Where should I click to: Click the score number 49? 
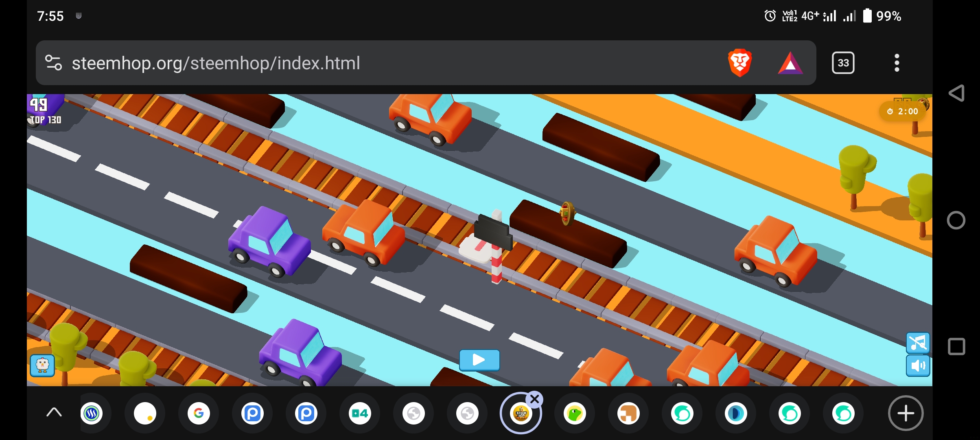[x=39, y=105]
